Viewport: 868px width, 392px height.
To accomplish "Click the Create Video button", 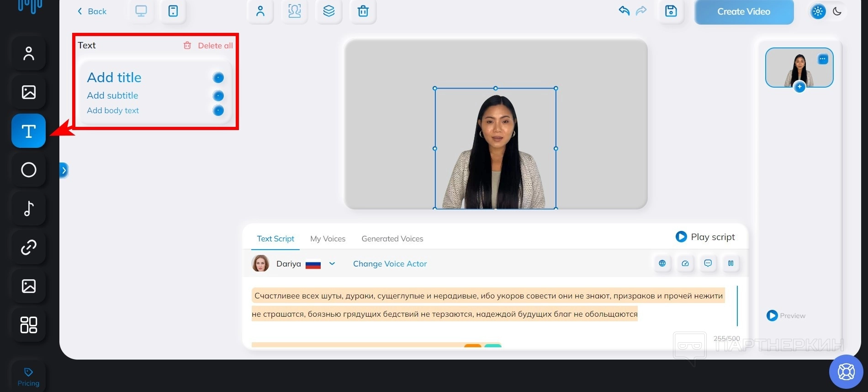I will [x=743, y=12].
